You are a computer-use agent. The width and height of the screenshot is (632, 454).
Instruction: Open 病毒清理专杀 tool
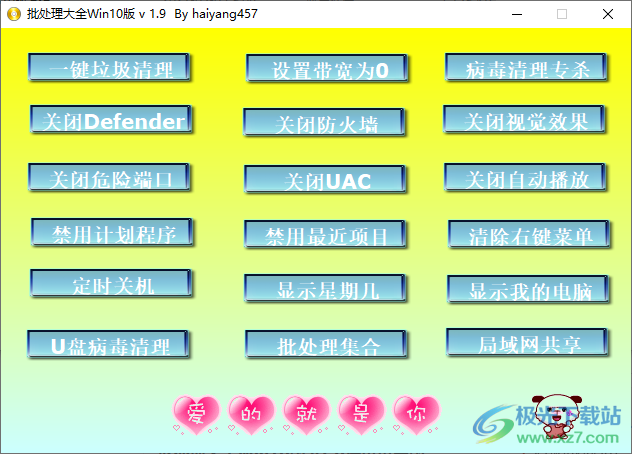point(526,67)
